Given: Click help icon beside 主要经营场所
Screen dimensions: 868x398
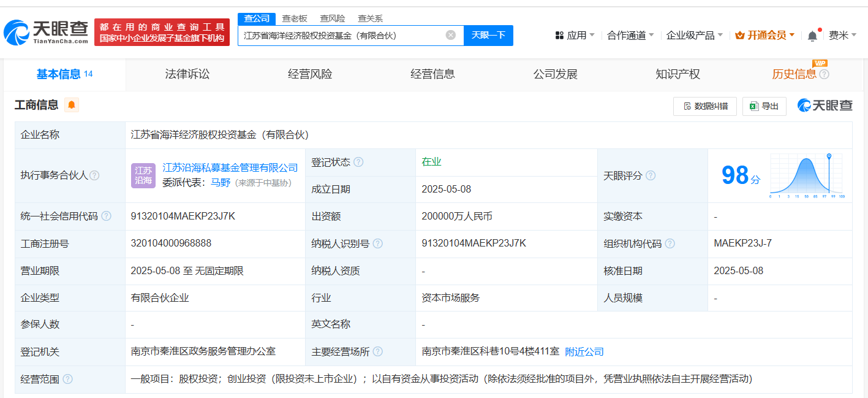Looking at the screenshot, I should 378,352.
